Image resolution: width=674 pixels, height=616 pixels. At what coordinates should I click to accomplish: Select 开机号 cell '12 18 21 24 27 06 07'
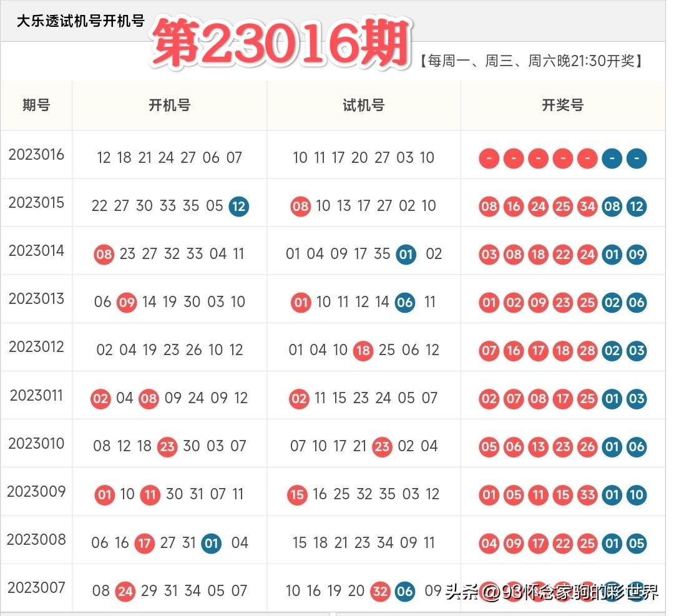tap(169, 158)
